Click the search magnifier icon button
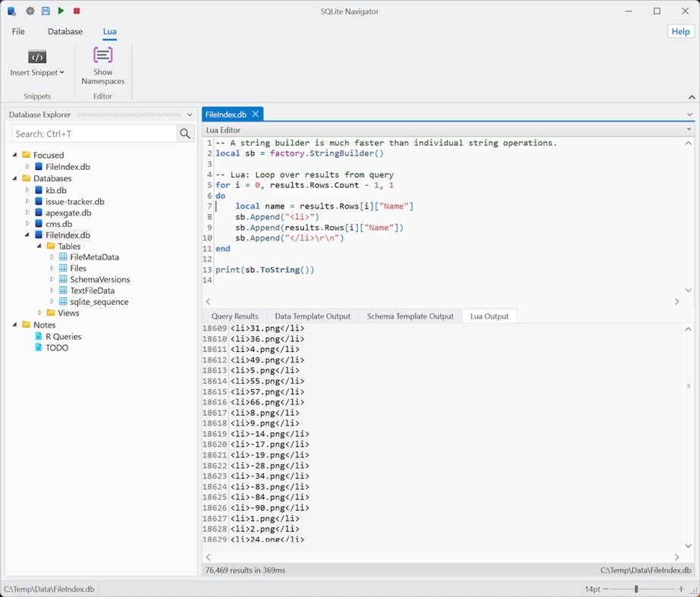The image size is (700, 597). 186,134
